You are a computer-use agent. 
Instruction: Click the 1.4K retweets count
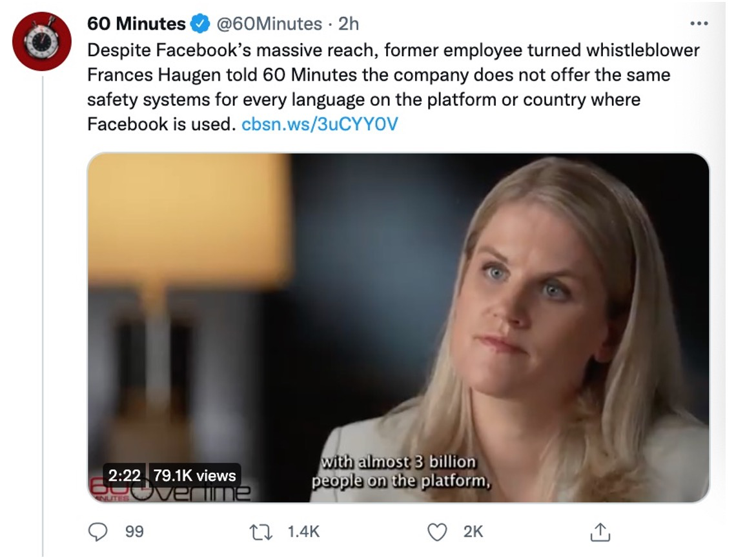[303, 531]
